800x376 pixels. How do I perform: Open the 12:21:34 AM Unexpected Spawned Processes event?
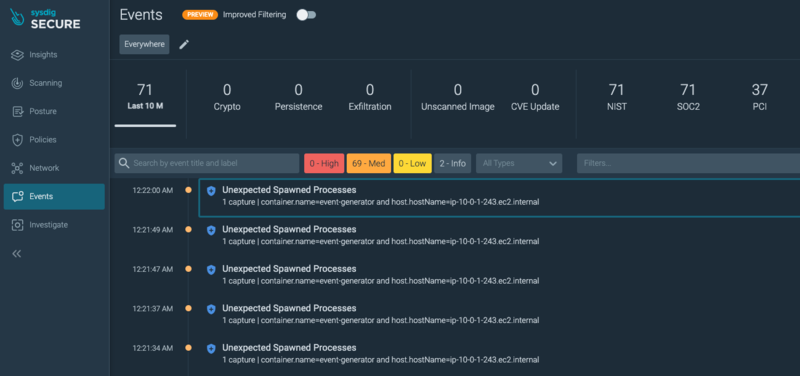pyautogui.click(x=499, y=354)
